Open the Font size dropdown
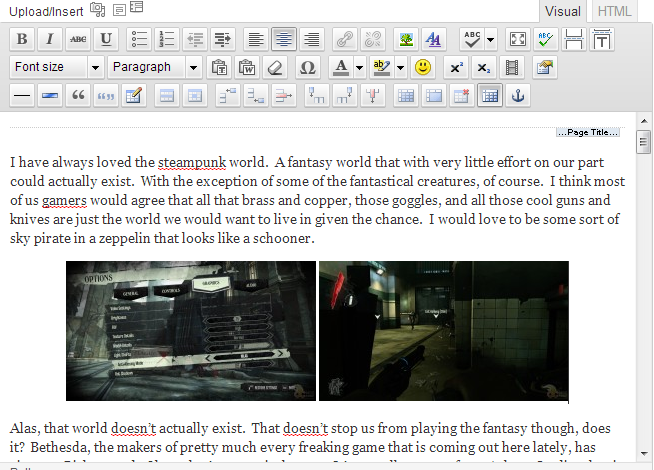 pos(57,67)
